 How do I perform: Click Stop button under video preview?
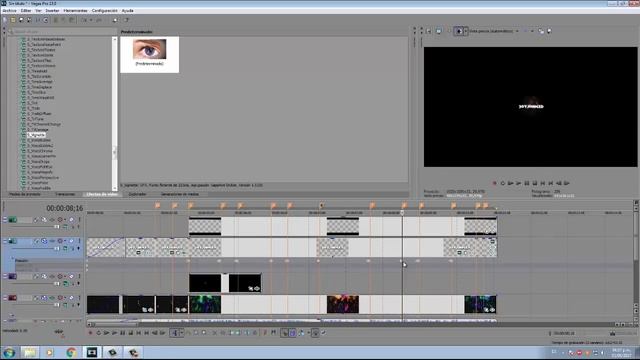[535, 183]
